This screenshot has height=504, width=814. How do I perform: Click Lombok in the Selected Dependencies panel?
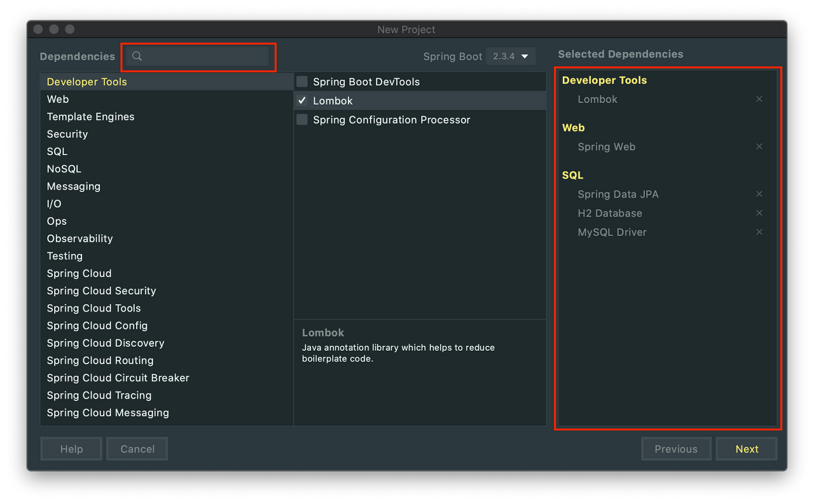point(598,99)
